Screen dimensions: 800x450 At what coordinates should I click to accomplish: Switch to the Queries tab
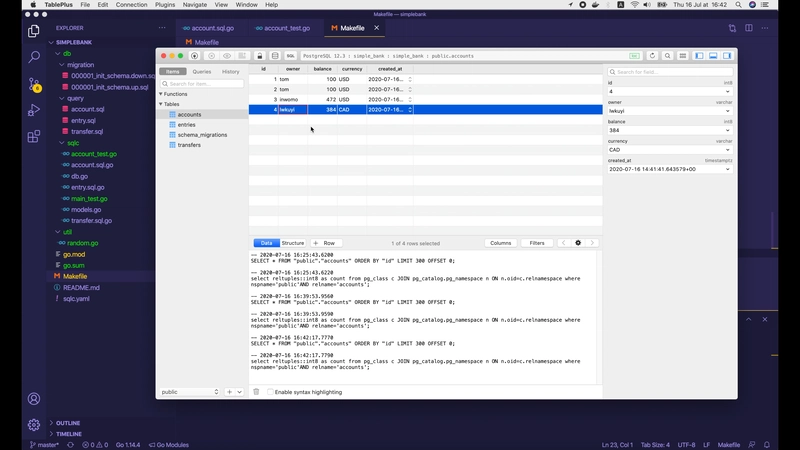click(202, 71)
